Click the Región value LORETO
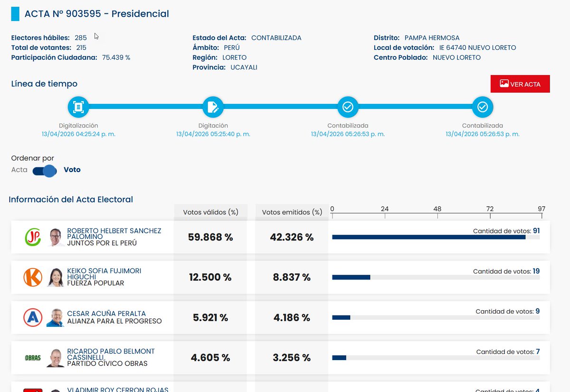 coord(234,57)
